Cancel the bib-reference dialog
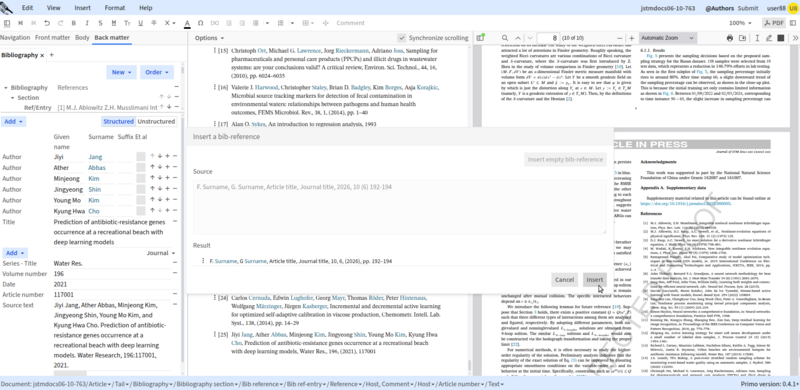The height and width of the screenshot is (390, 800). pos(564,280)
